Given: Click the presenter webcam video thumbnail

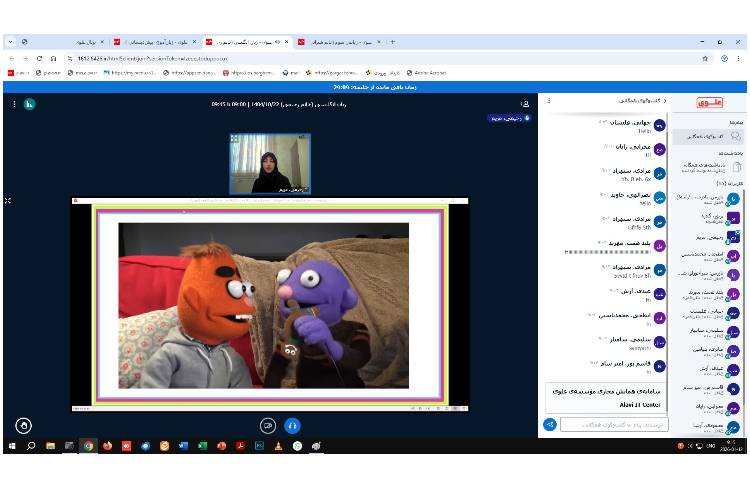Looking at the screenshot, I should (270, 163).
